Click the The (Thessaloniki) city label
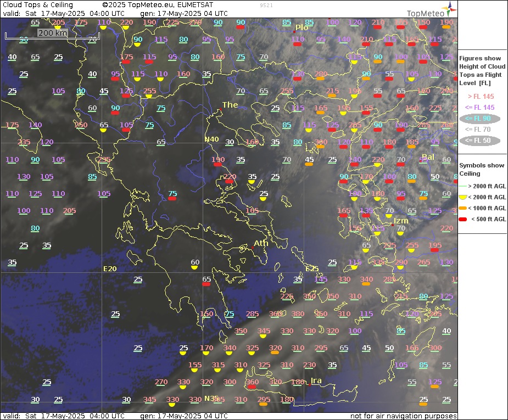 230,105
